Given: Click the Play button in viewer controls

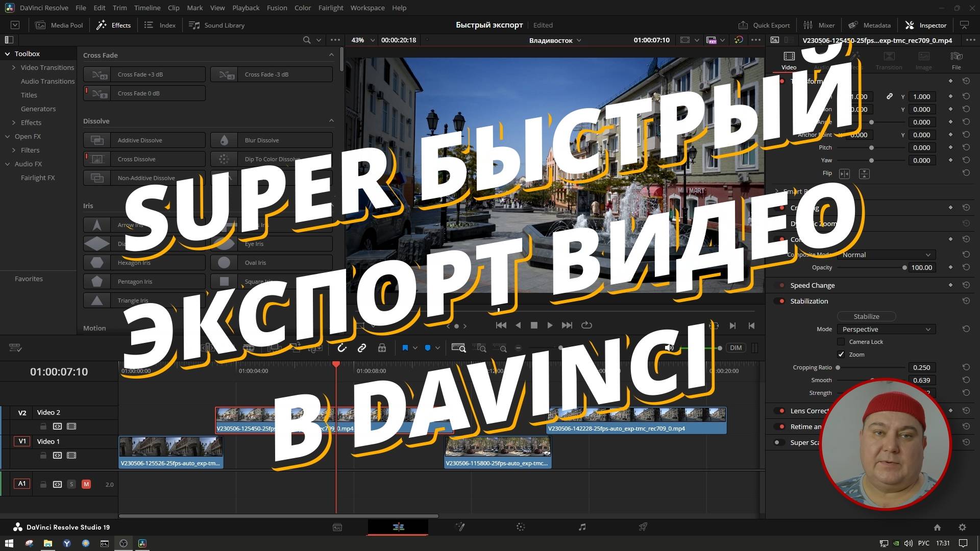Looking at the screenshot, I should (x=550, y=325).
